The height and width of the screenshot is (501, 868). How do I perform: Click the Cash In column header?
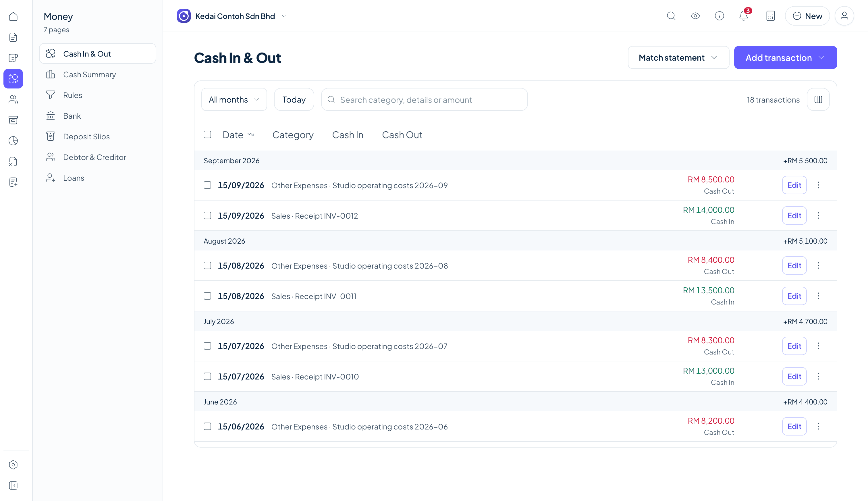click(x=348, y=135)
